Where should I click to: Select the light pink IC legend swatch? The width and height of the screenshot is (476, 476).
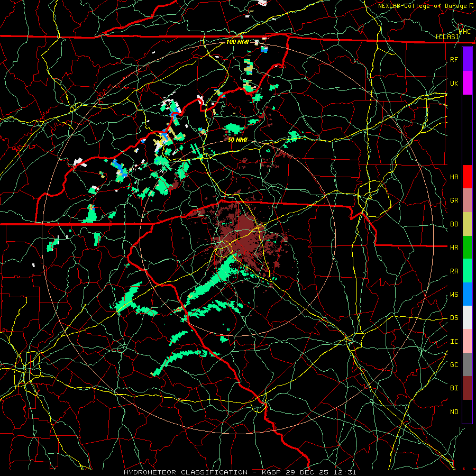click(467, 342)
